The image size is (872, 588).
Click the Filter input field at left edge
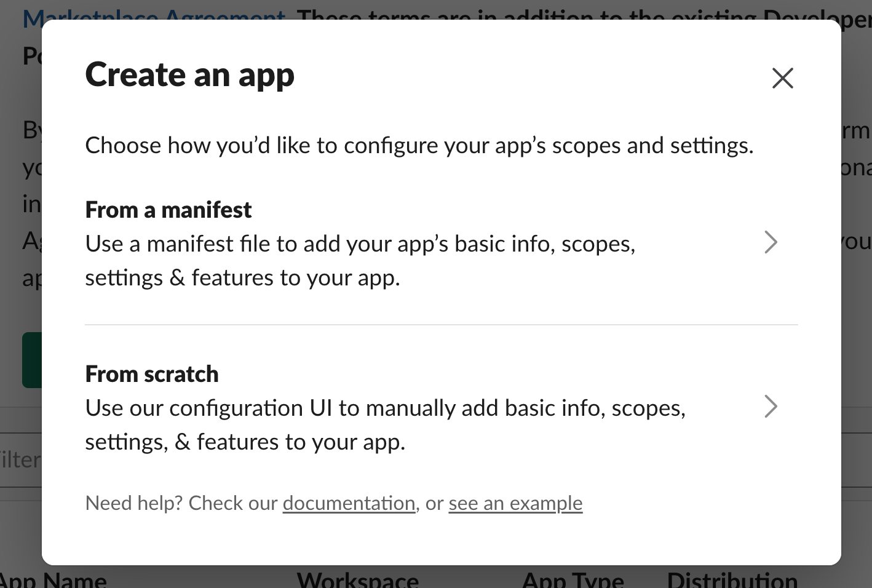pyautogui.click(x=20, y=459)
